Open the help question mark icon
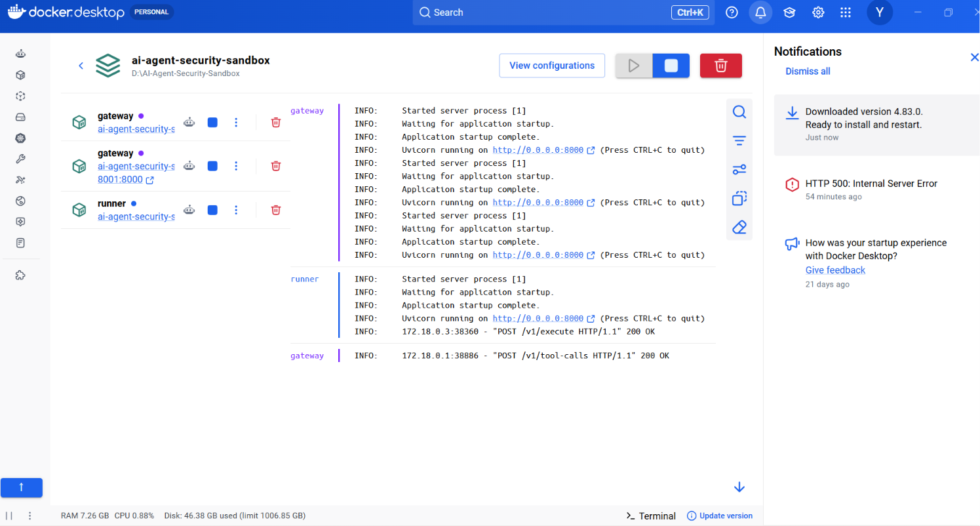Image resolution: width=980 pixels, height=526 pixels. point(732,12)
